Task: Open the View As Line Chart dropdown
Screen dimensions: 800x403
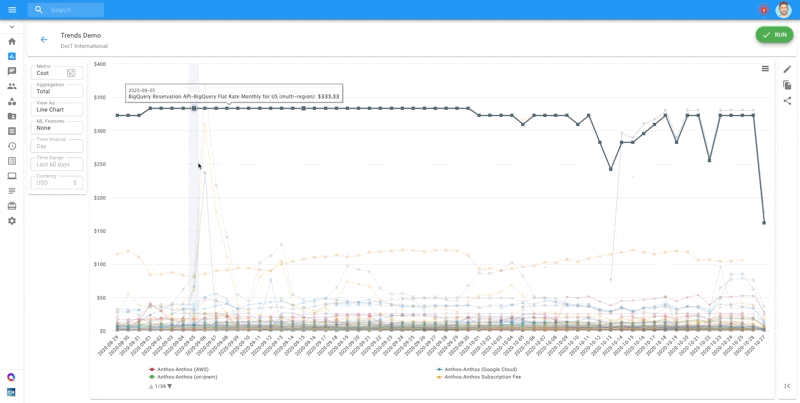Action: point(57,110)
